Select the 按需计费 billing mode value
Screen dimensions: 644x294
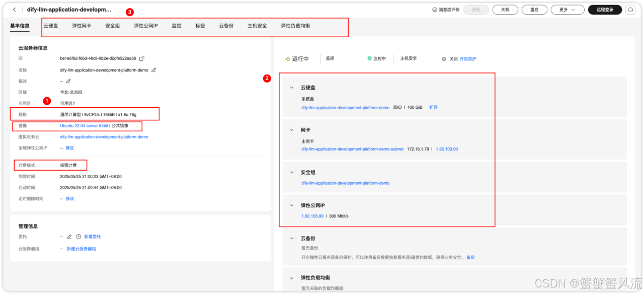68,165
